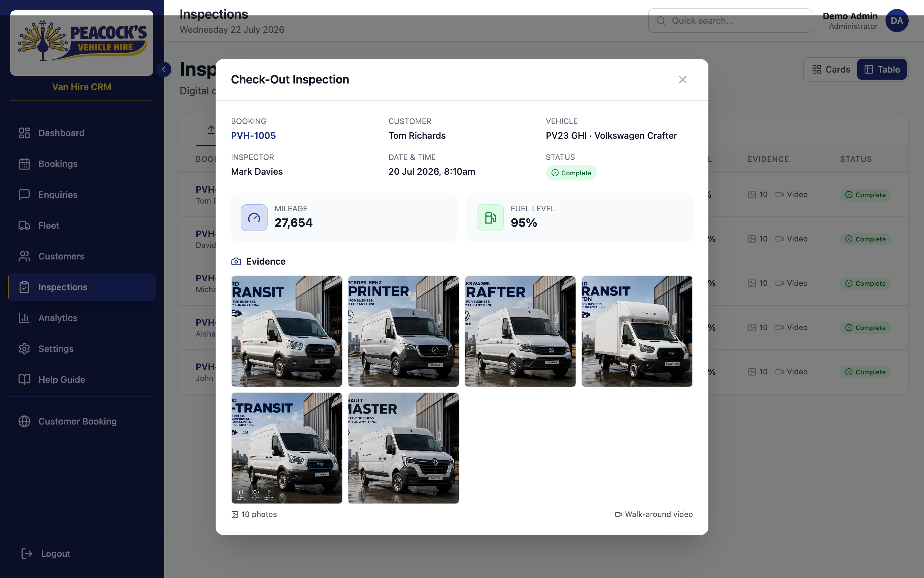Viewport: 924px width, 578px height.
Task: Go to Dashboard in sidebar
Action: coord(82,133)
